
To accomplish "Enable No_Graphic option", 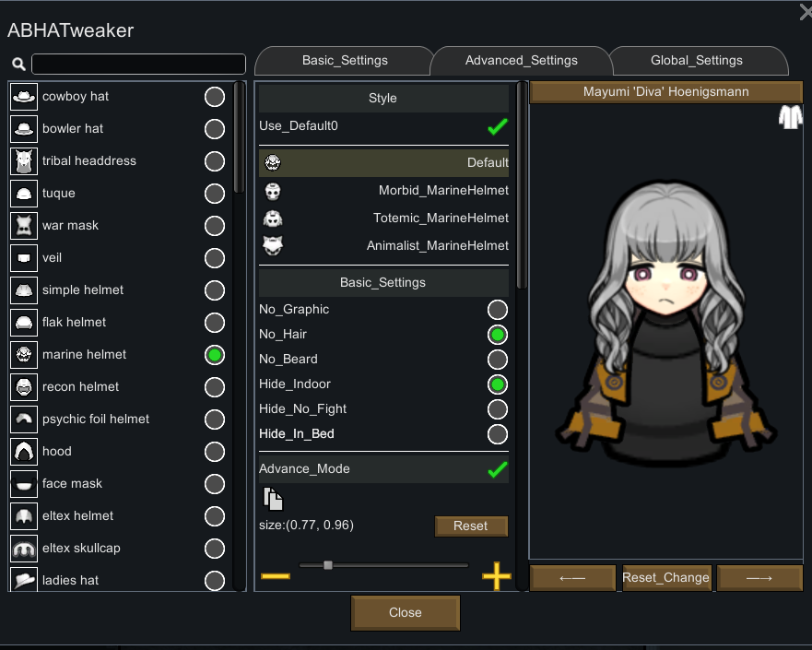I will [x=498, y=310].
